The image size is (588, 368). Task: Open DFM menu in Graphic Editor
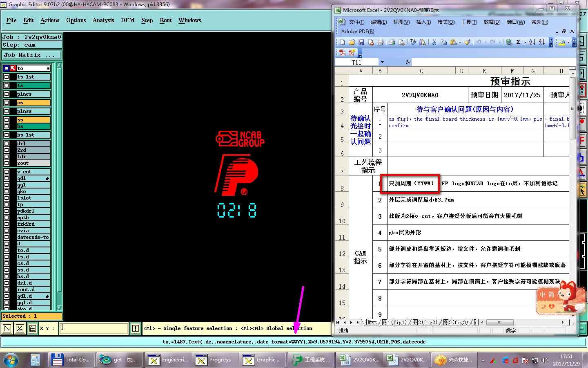128,20
